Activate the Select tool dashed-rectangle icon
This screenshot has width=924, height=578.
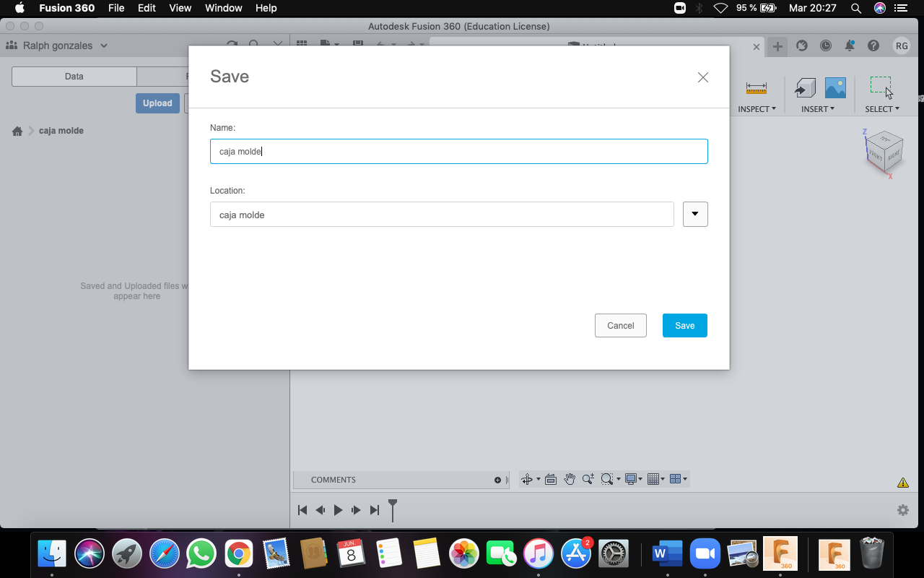[x=881, y=87]
